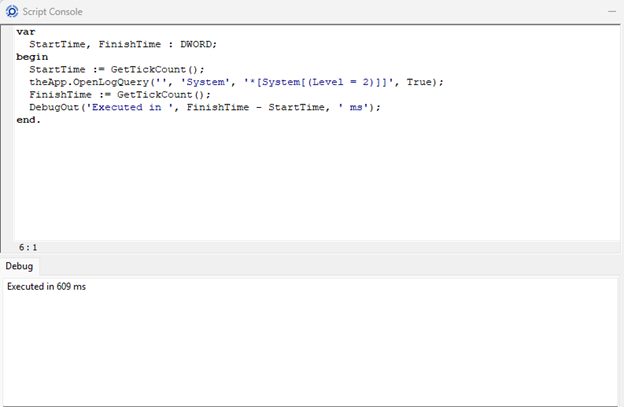624x407 pixels.
Task: Minimize the Script Console window
Action: [x=610, y=11]
